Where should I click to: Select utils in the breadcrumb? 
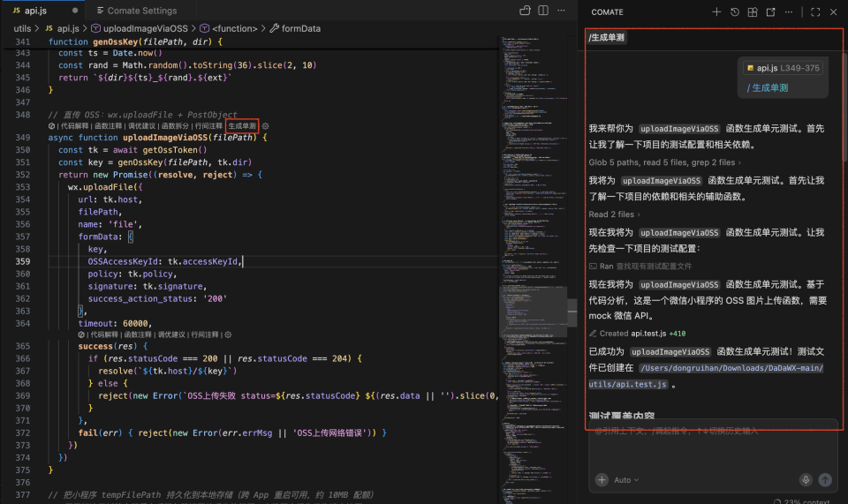click(x=22, y=28)
